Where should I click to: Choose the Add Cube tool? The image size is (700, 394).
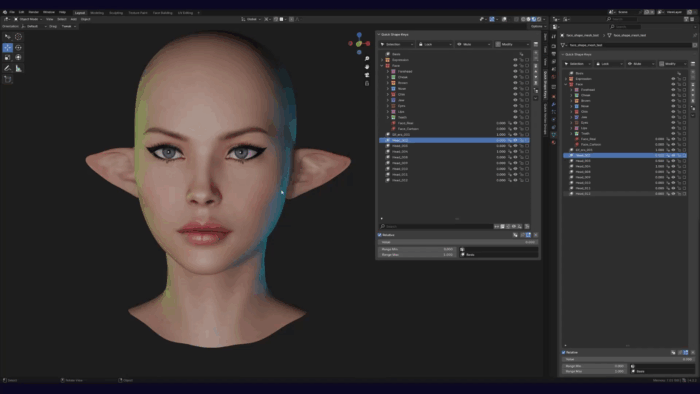coord(8,79)
